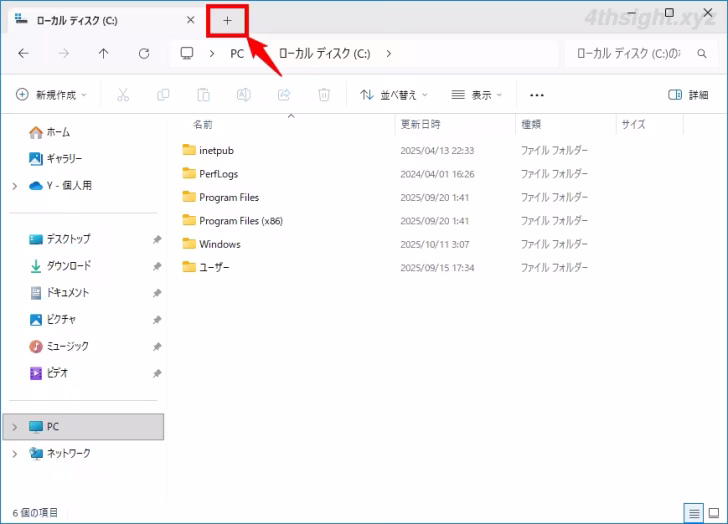Click pin icon beside ミュージック
The height and width of the screenshot is (524, 728).
point(157,347)
